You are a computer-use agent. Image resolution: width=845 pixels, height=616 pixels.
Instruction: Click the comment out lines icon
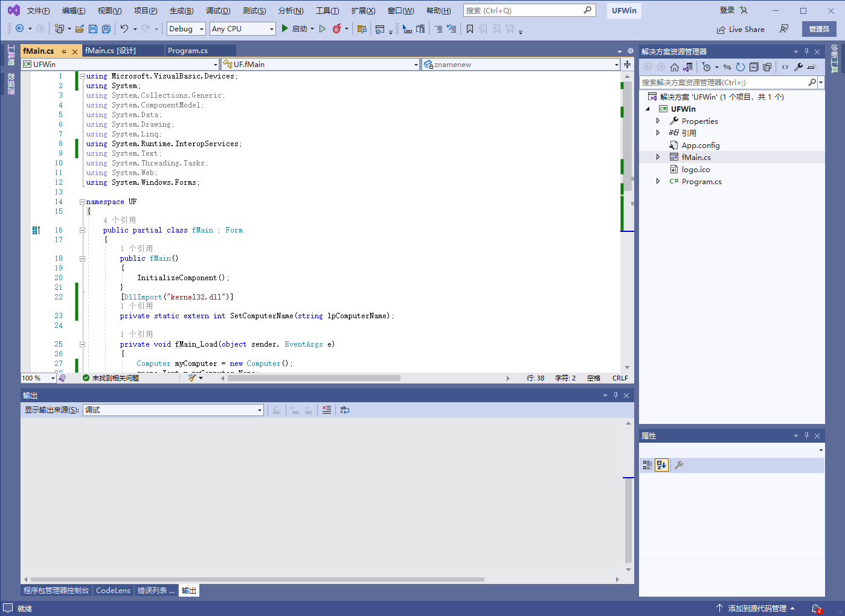pyautogui.click(x=439, y=29)
